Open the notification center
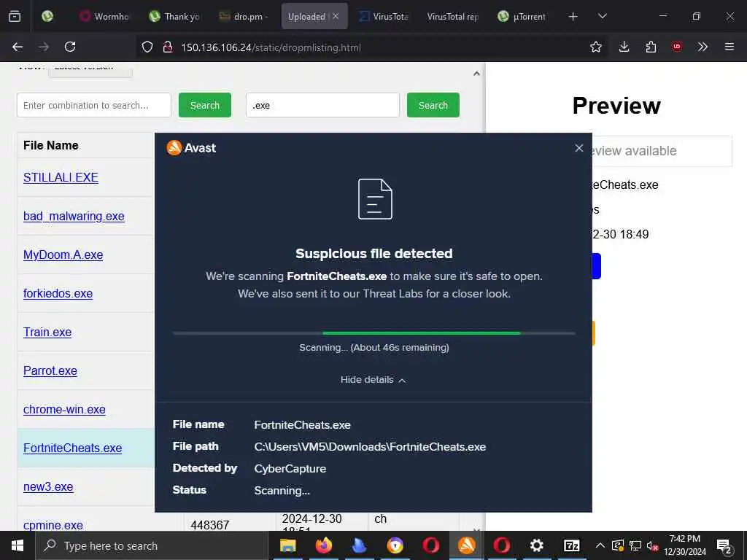Screen dimensions: 747x560 [724, 545]
